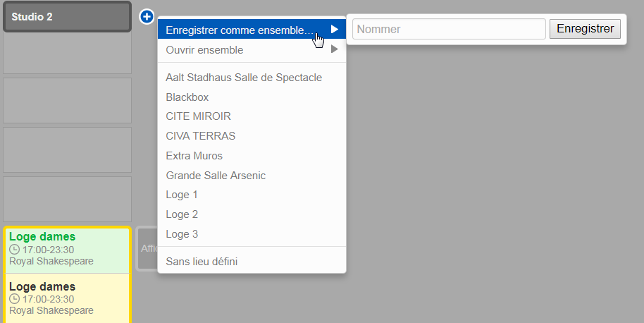Pick CIVA TERRAS from the menu

200,135
